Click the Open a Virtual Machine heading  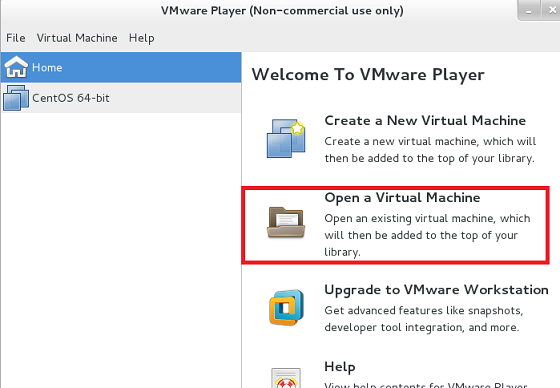pos(402,198)
